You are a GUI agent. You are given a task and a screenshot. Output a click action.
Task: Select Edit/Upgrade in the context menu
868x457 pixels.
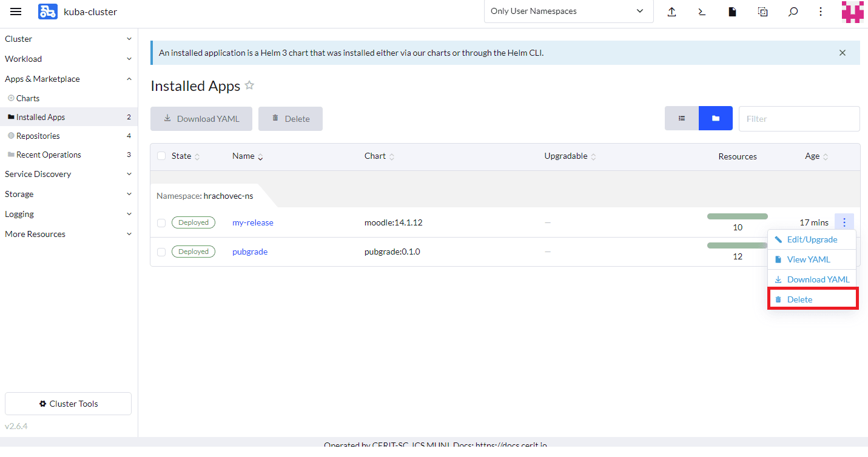(812, 239)
